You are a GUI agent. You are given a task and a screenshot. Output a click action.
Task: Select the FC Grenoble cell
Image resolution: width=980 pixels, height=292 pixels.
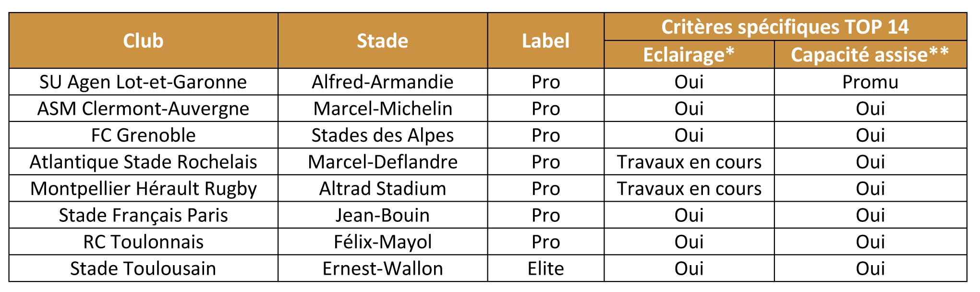143,135
